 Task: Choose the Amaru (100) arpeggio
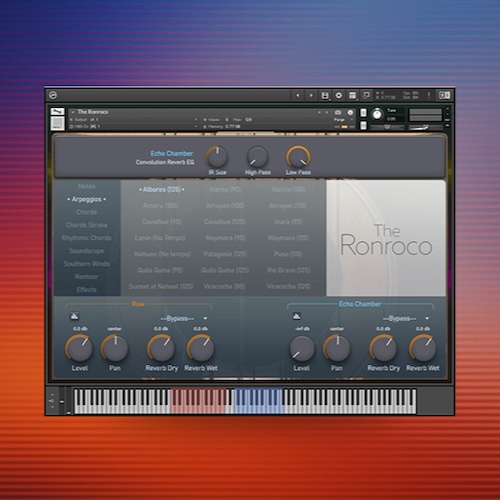161,206
